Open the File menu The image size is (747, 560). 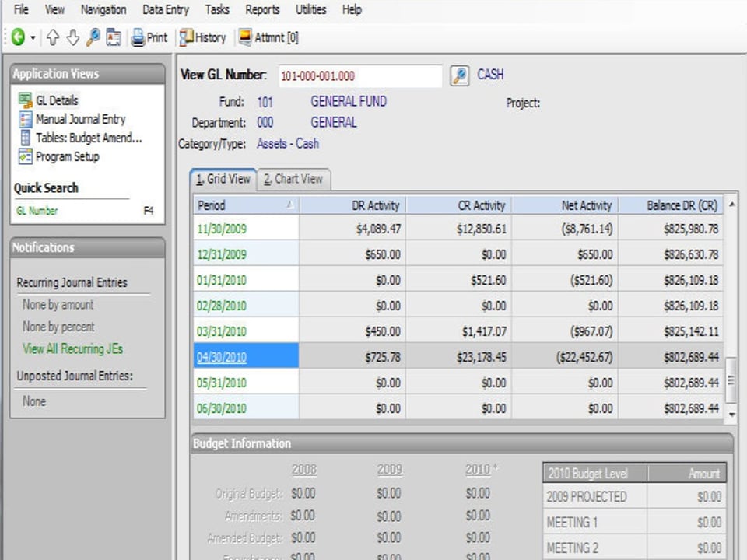pyautogui.click(x=21, y=9)
